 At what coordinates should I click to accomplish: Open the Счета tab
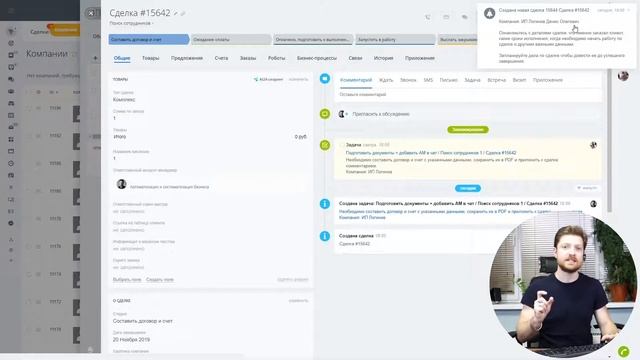point(221,58)
